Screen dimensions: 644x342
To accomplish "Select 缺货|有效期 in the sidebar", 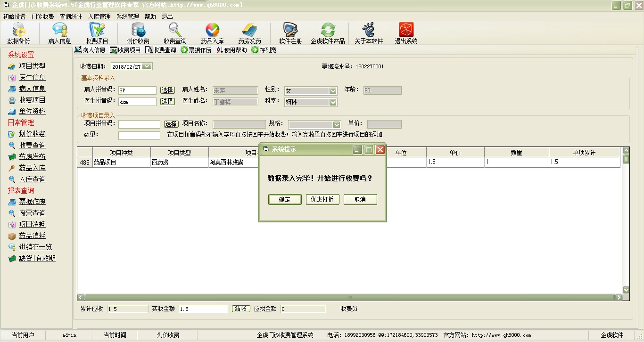I will tap(37, 259).
